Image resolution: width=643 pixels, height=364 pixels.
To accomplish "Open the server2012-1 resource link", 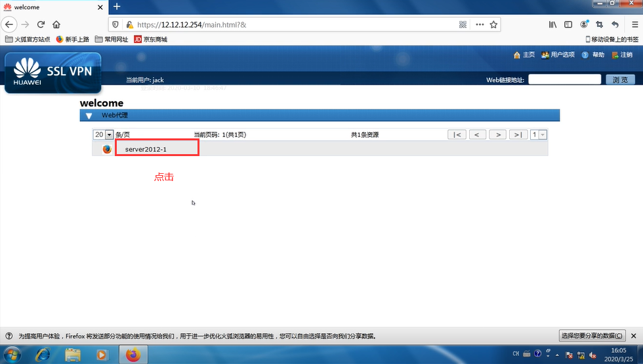I will (x=146, y=150).
